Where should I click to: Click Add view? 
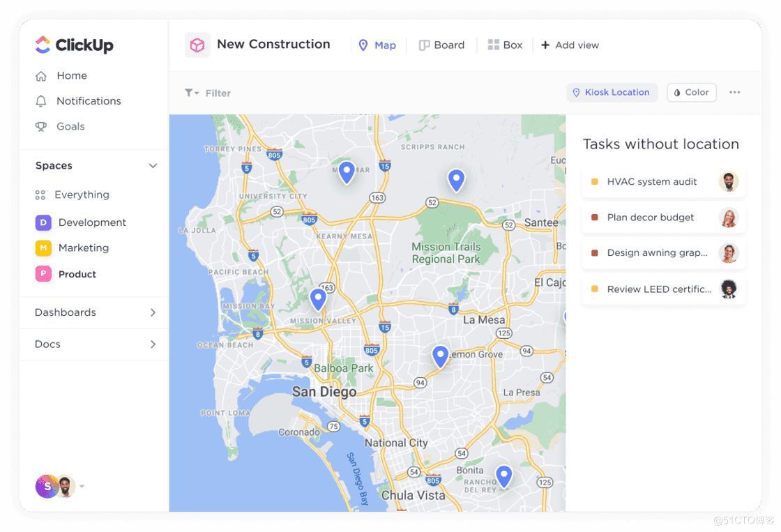(x=570, y=45)
